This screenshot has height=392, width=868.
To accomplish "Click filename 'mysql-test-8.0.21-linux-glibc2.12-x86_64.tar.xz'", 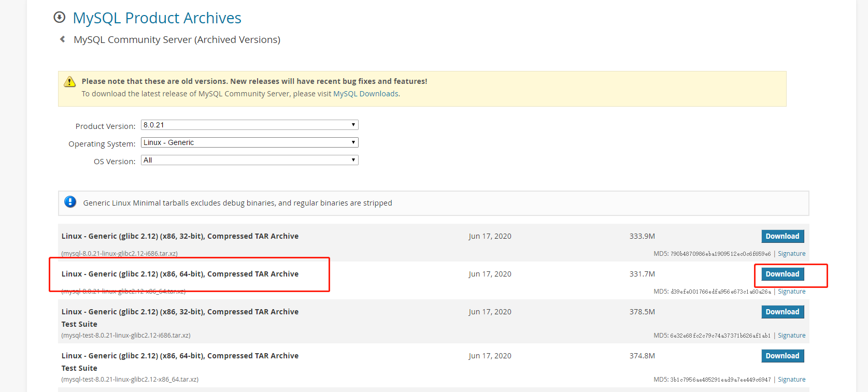I will [x=130, y=380].
